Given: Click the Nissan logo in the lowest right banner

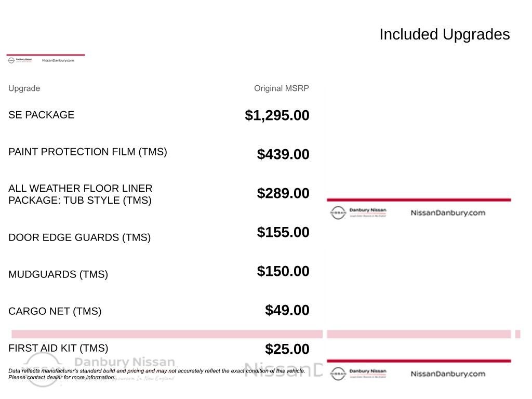Looking at the screenshot, I should (x=338, y=374).
